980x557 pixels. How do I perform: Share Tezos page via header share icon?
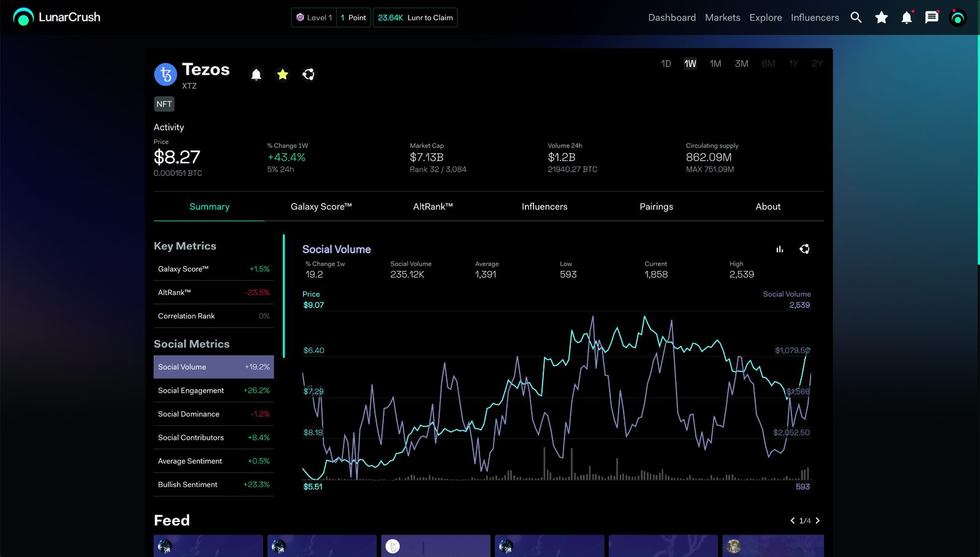point(309,74)
